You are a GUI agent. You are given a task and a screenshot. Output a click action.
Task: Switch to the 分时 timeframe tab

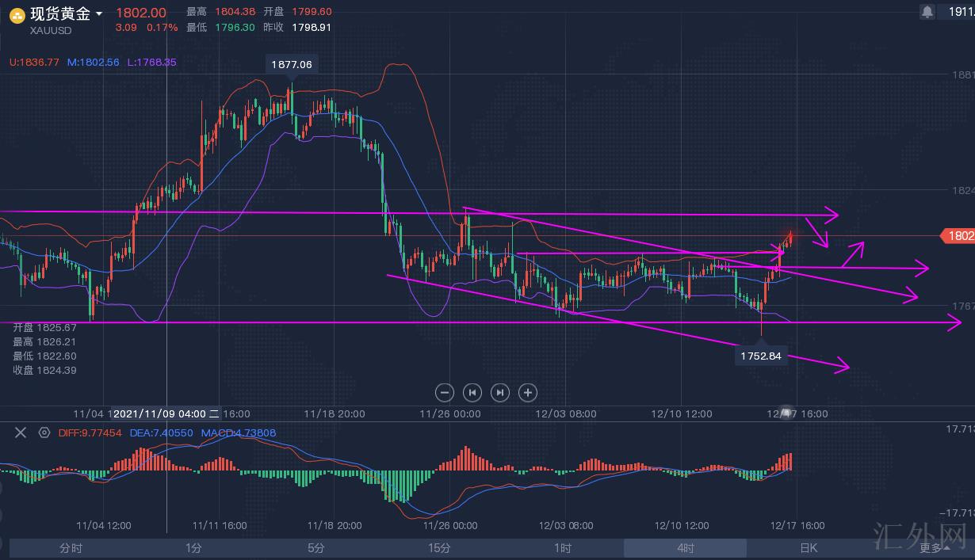[x=71, y=548]
